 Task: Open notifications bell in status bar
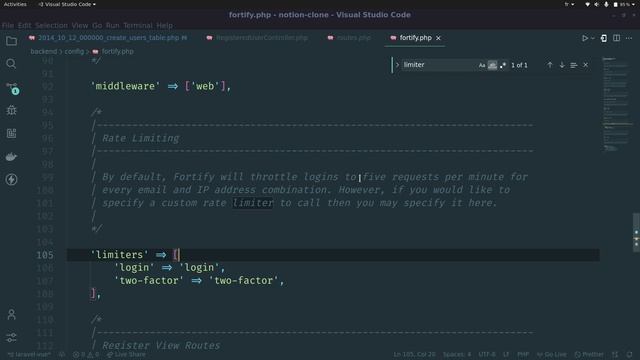coord(630,354)
